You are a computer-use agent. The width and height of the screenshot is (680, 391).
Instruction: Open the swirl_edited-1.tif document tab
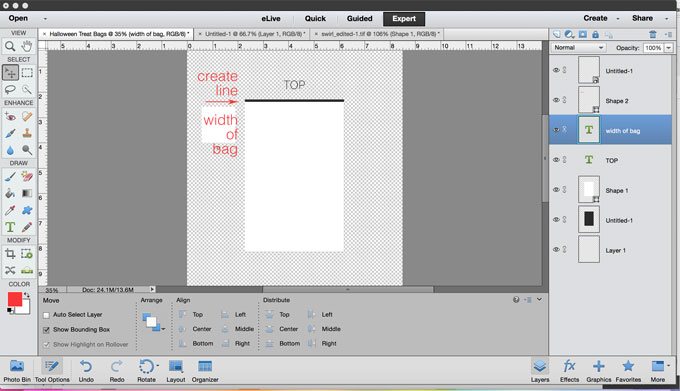point(380,34)
